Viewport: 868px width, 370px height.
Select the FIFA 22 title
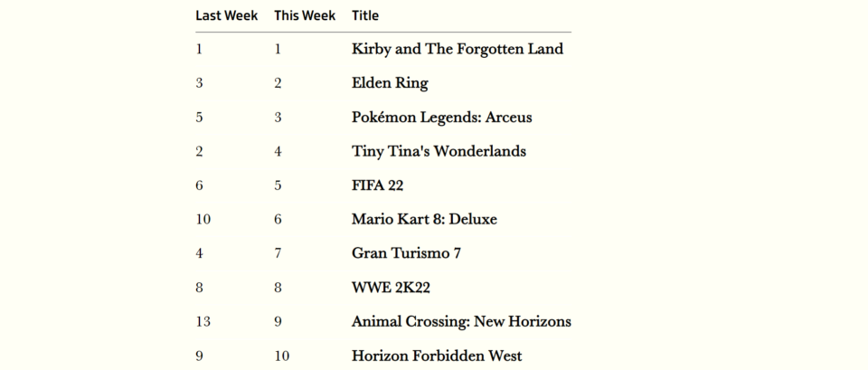tap(377, 185)
